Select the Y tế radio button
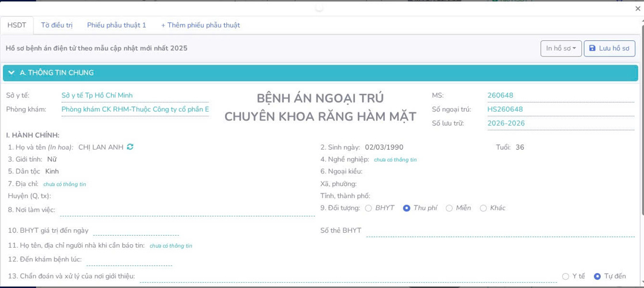 [565, 276]
